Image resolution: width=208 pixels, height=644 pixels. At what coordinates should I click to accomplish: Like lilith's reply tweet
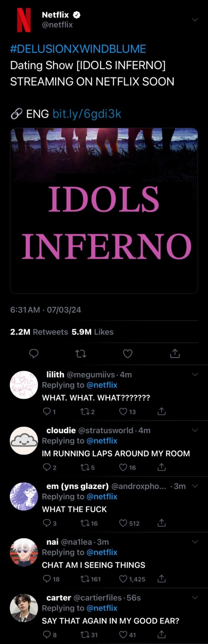123,412
